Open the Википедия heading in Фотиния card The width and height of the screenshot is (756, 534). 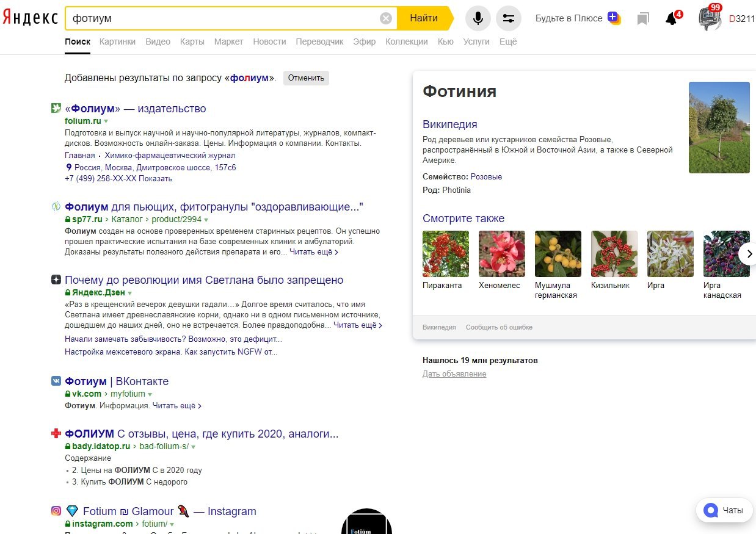pyautogui.click(x=450, y=124)
